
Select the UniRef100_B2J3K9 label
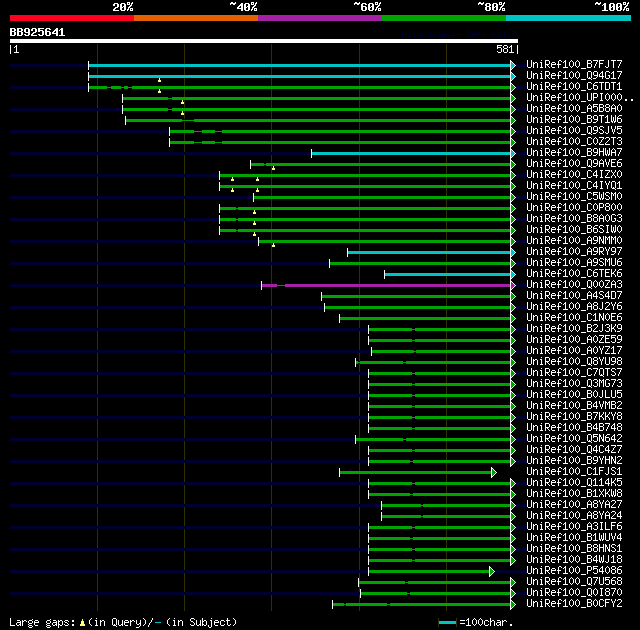(x=574, y=329)
